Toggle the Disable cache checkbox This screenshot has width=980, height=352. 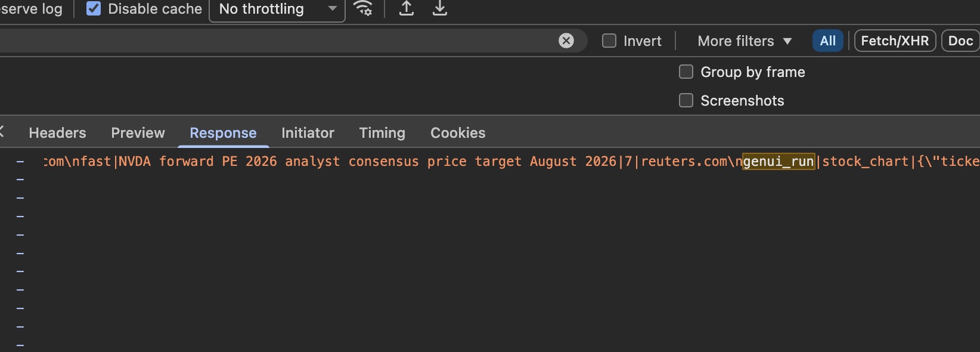94,8
